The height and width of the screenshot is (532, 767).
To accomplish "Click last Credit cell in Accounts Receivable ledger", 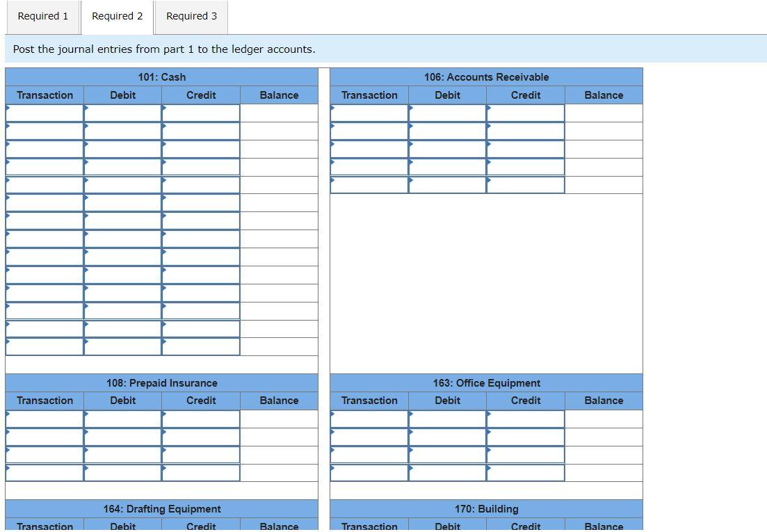I will tap(526, 185).
